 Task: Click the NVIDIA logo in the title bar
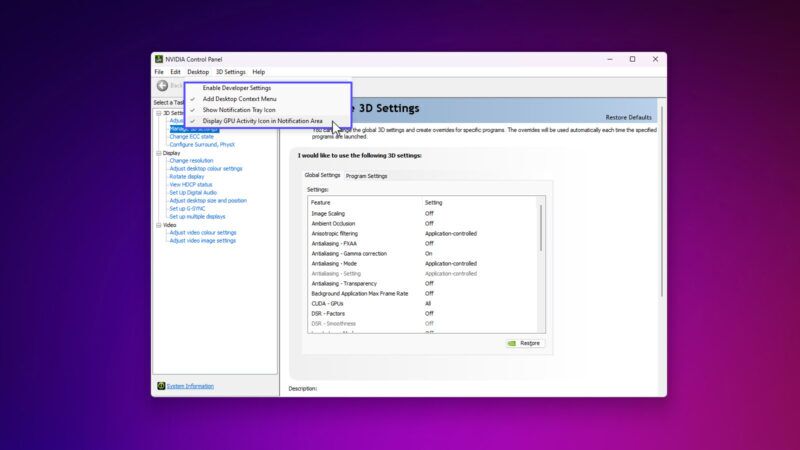coord(158,59)
